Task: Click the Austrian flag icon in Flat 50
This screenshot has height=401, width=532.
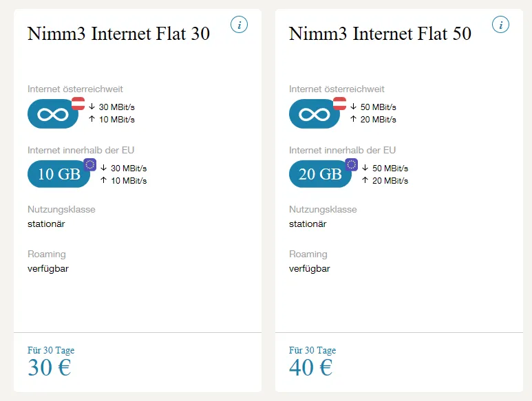Action: point(339,103)
